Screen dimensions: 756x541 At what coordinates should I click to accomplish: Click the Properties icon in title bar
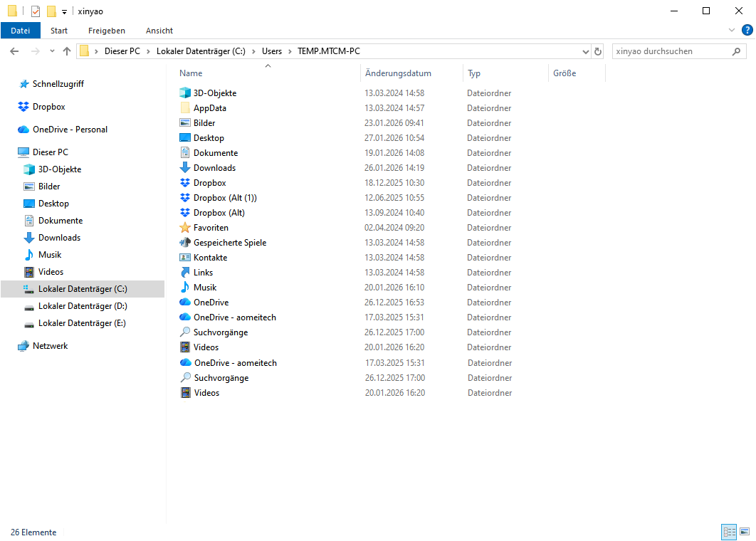(x=36, y=11)
